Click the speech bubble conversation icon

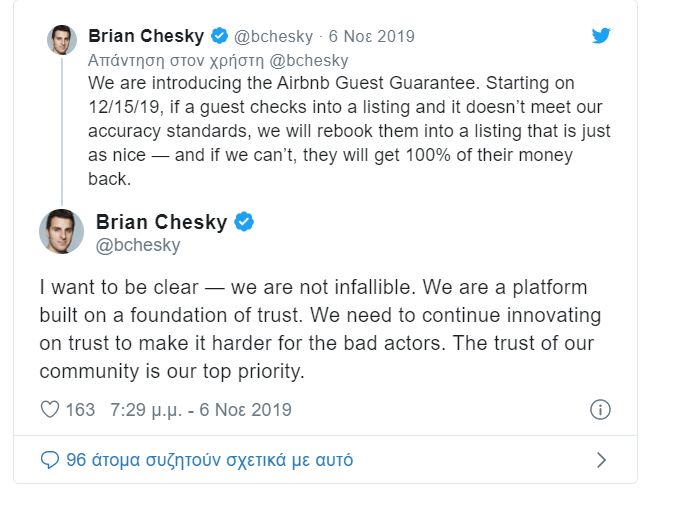(50, 460)
